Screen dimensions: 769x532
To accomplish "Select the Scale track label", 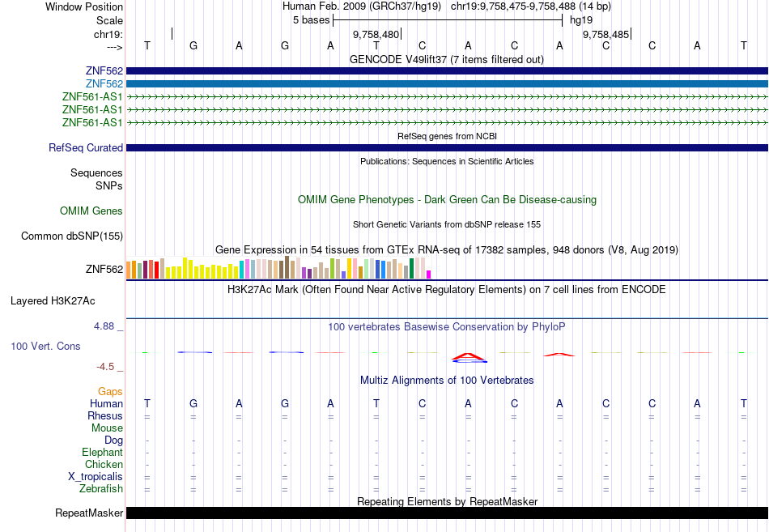I will (x=109, y=20).
